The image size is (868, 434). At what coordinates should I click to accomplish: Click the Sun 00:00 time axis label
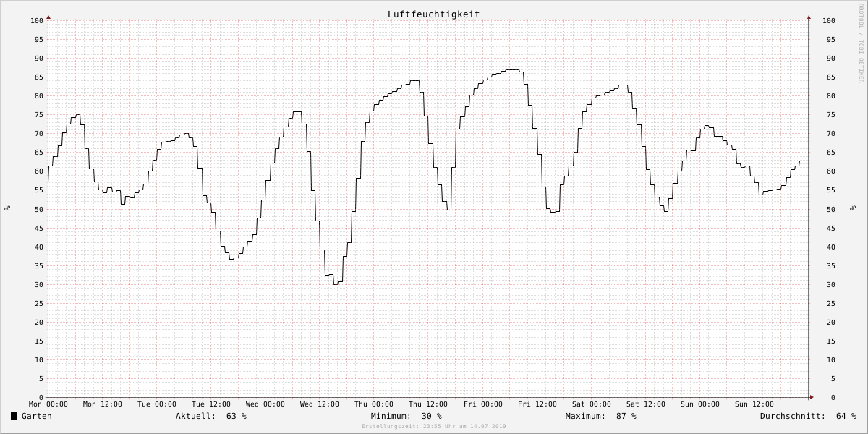tap(700, 404)
